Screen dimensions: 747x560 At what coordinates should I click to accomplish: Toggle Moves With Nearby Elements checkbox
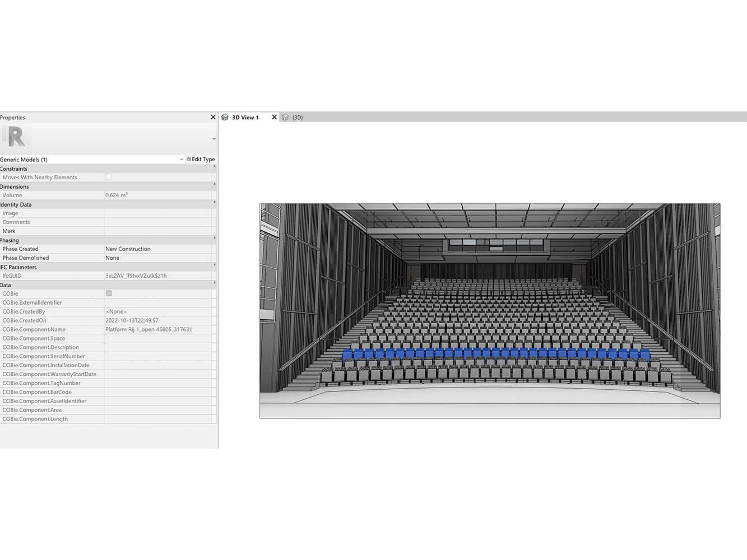click(109, 177)
